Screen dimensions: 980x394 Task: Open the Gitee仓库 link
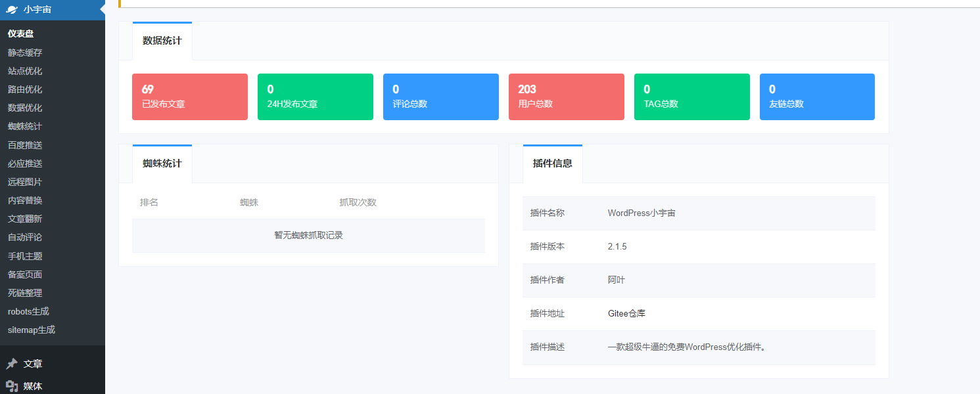[x=626, y=313]
